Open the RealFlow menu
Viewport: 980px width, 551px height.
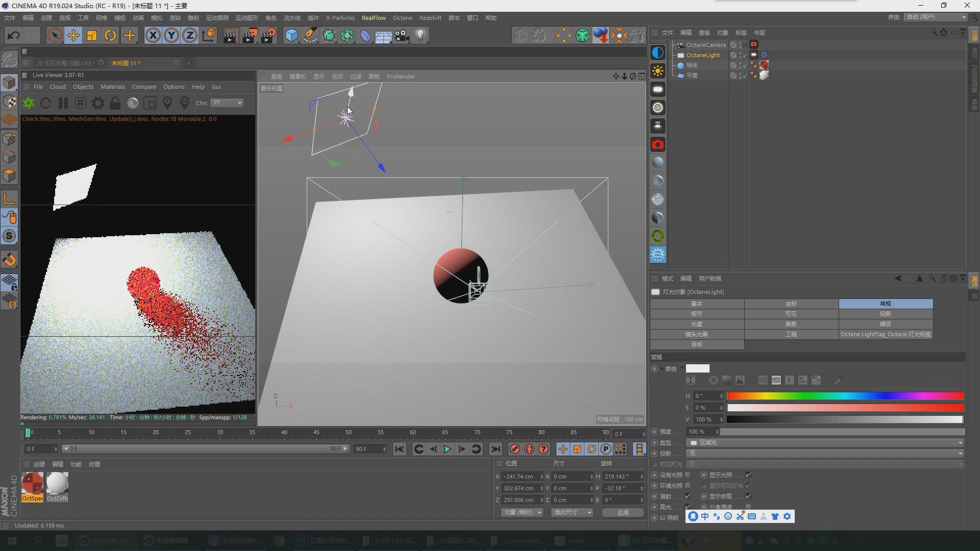click(x=374, y=18)
